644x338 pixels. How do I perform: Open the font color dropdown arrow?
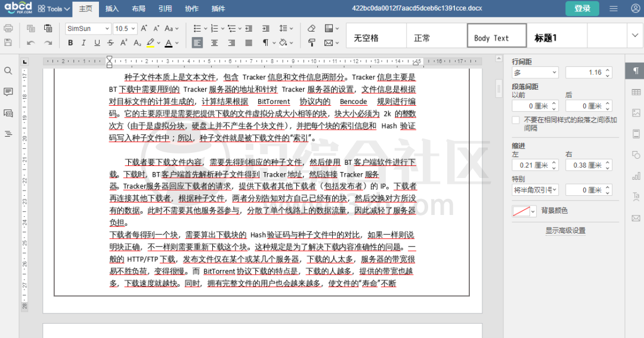coord(177,43)
